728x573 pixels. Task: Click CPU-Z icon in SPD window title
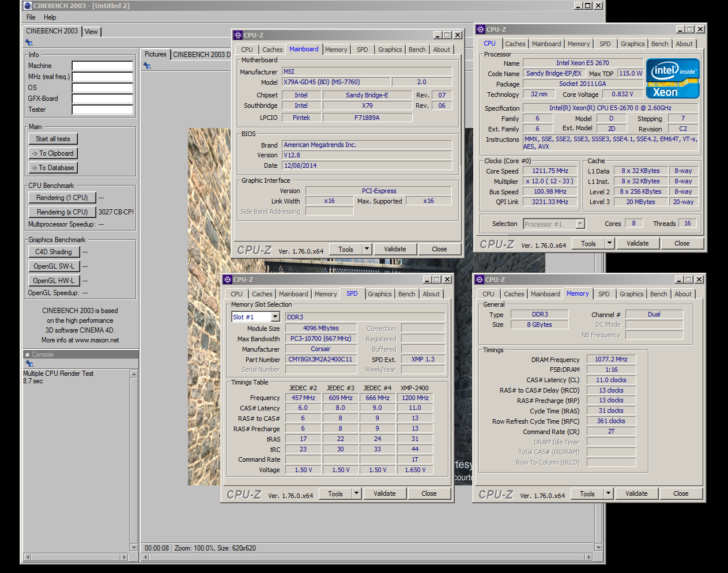228,280
